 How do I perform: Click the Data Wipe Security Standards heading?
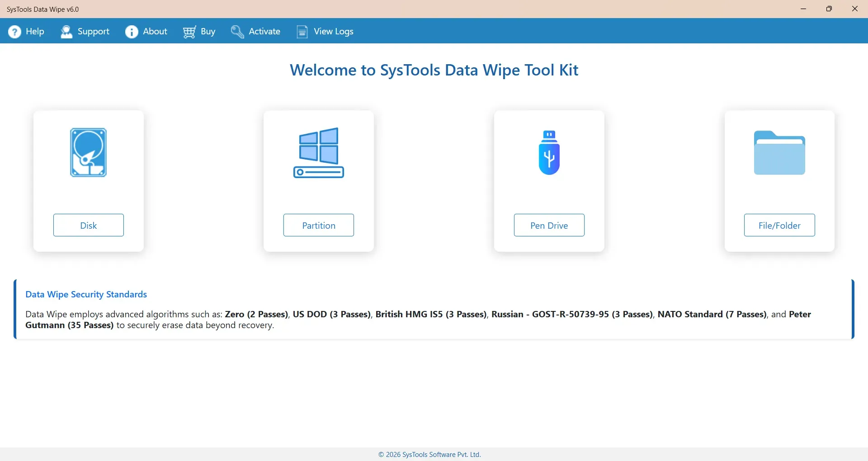tap(86, 295)
